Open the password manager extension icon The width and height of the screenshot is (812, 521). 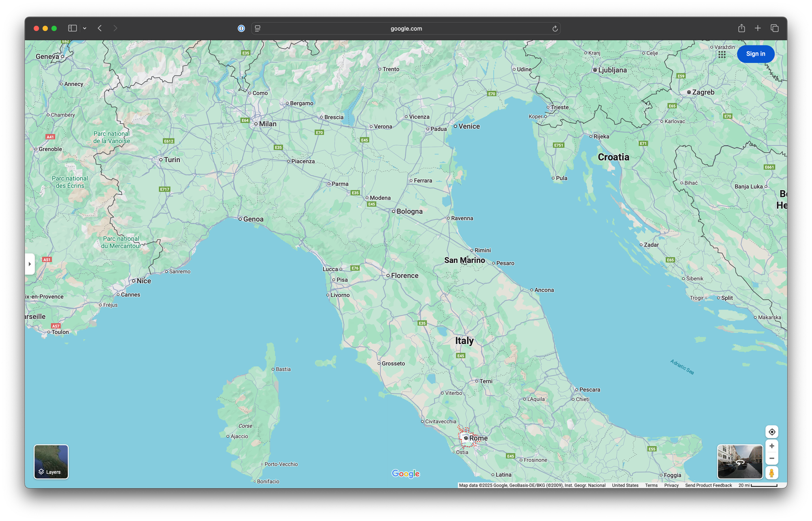coord(241,28)
